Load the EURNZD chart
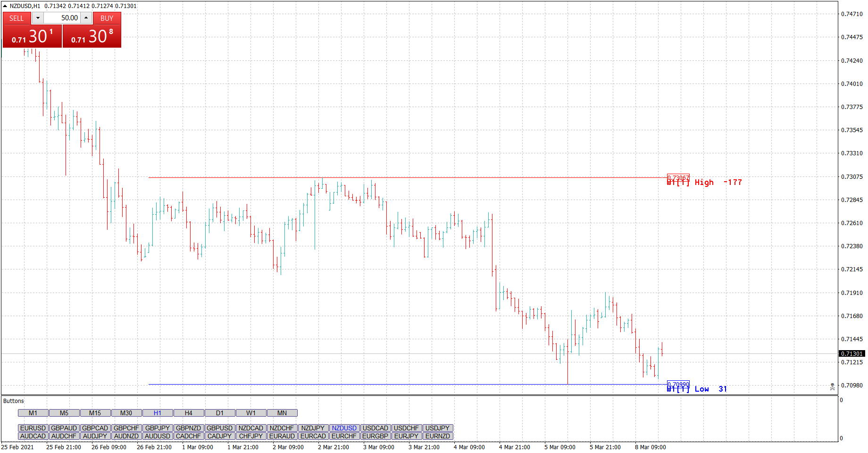868x453 pixels. [438, 436]
